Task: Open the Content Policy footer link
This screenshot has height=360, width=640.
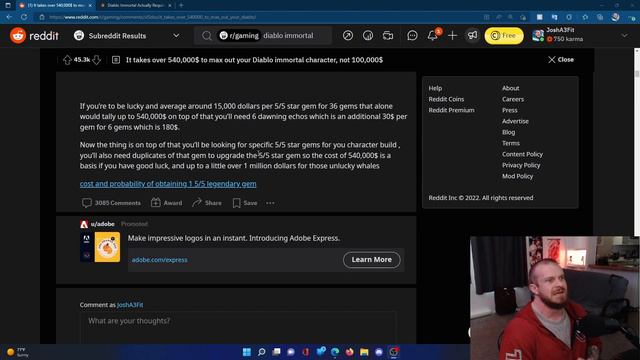Action: click(x=522, y=154)
